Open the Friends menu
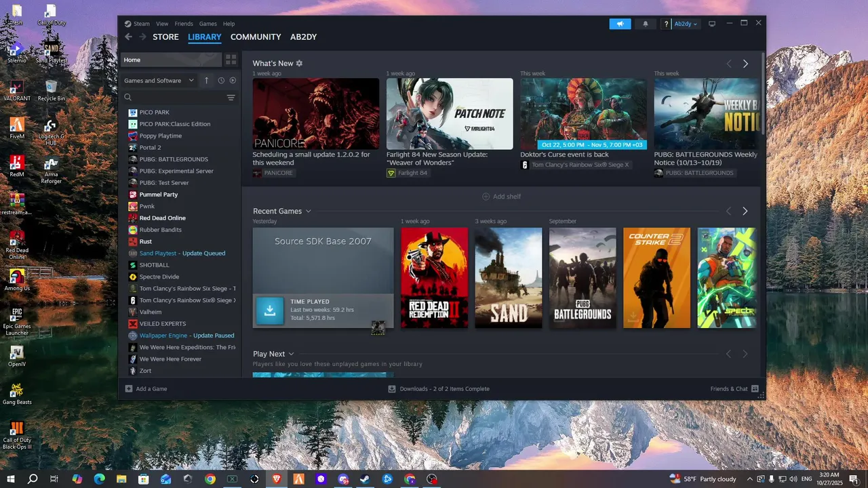The width and height of the screenshot is (868, 488). (184, 24)
